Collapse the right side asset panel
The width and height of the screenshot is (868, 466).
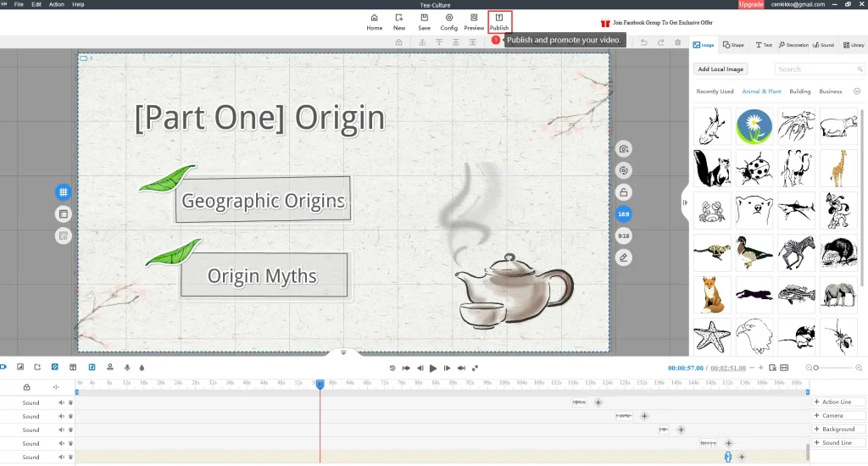click(x=684, y=202)
